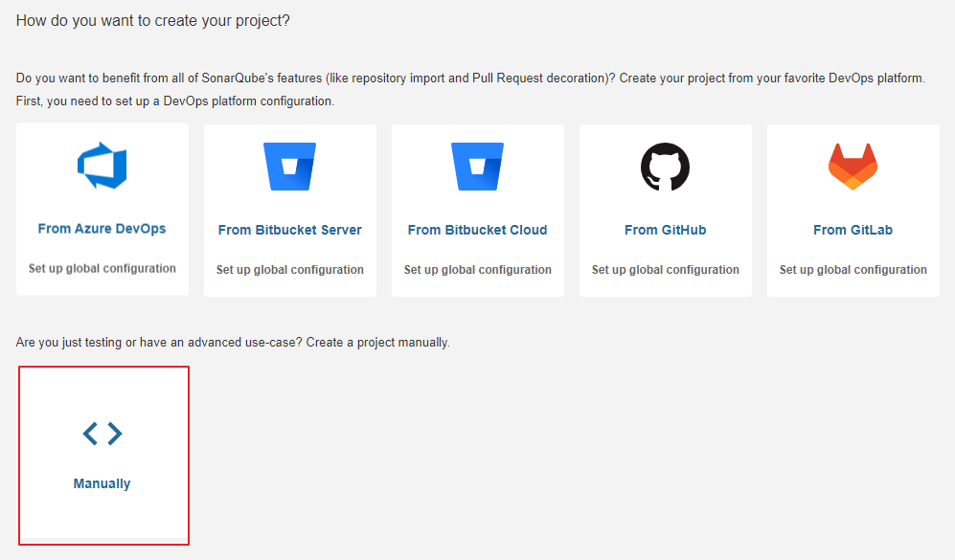The height and width of the screenshot is (560, 955).
Task: Choose the 'From GitLab' title
Action: [x=853, y=230]
